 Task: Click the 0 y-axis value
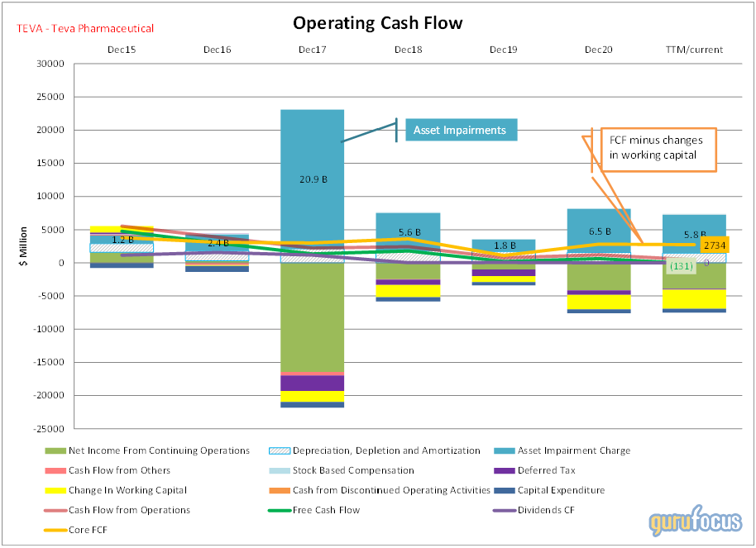tap(61, 263)
